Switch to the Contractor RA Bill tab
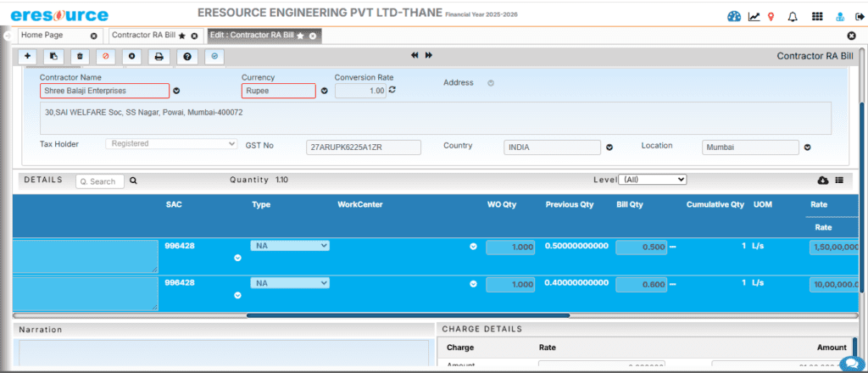This screenshot has width=868, height=373. click(x=144, y=36)
